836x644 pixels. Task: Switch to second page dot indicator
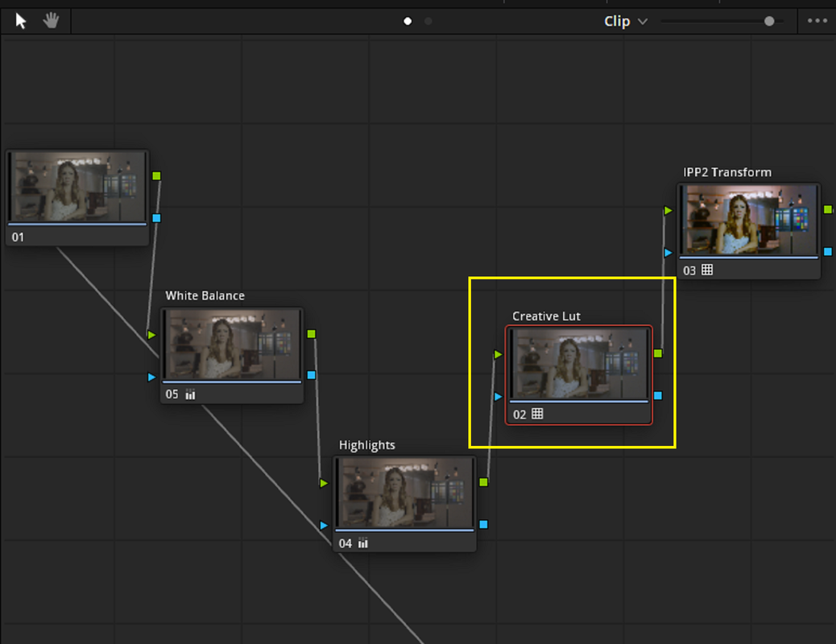[428, 21]
